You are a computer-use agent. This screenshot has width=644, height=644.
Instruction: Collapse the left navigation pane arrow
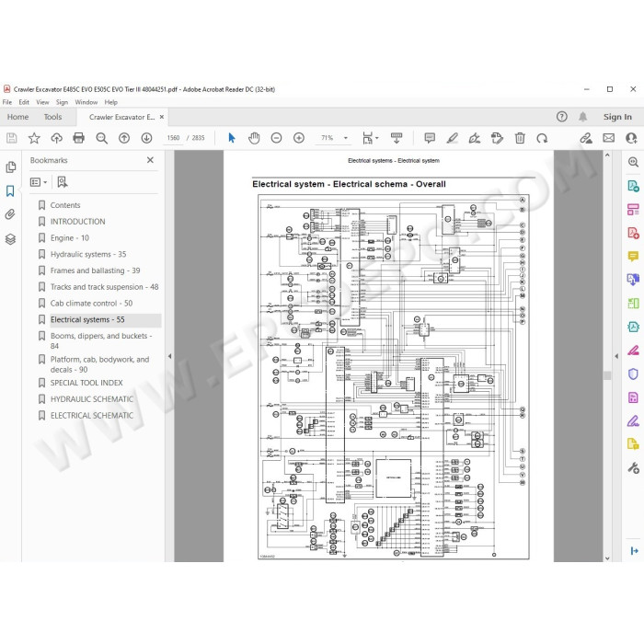coord(169,356)
